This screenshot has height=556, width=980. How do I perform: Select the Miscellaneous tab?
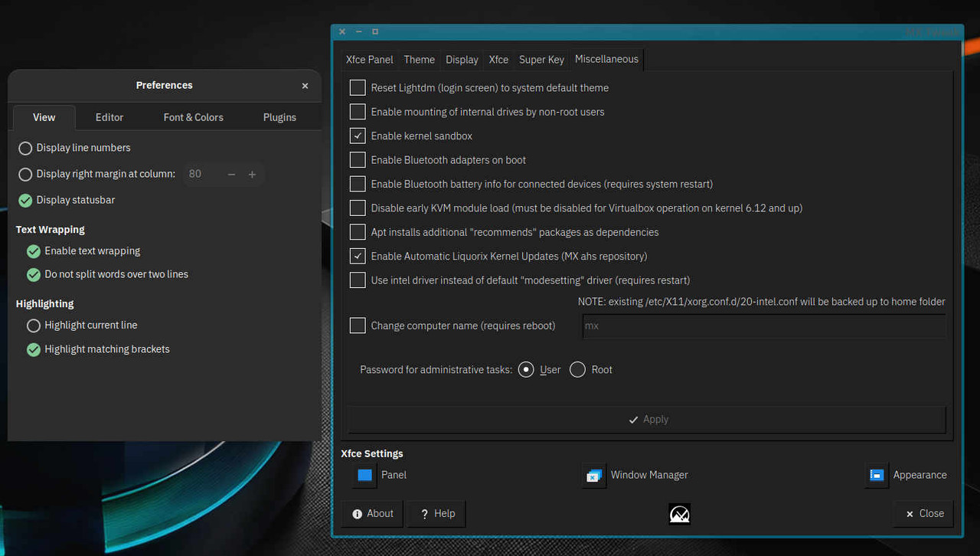pyautogui.click(x=606, y=59)
